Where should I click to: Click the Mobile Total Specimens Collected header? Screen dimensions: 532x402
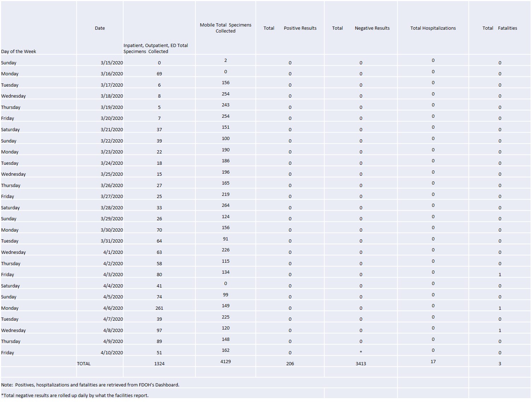pos(226,28)
